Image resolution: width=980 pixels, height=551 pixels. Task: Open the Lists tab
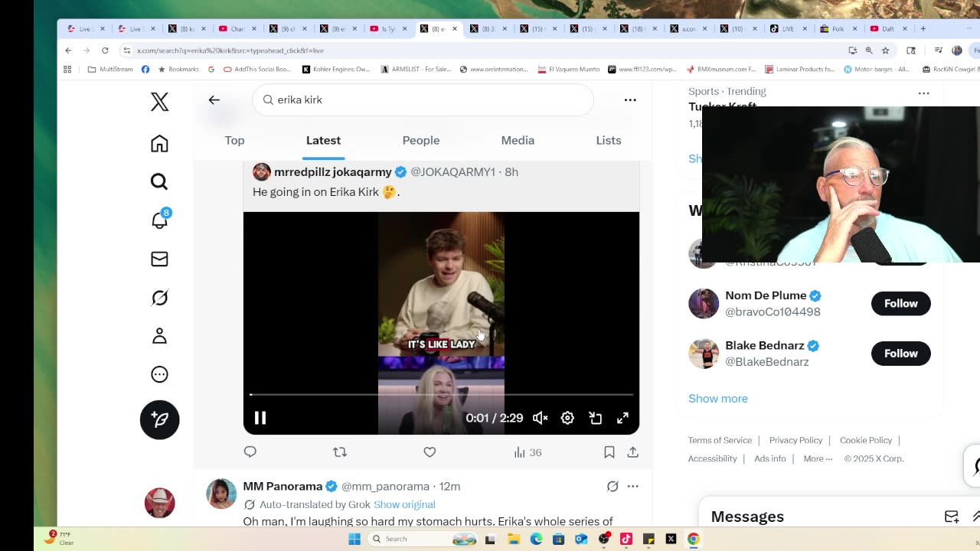(609, 140)
